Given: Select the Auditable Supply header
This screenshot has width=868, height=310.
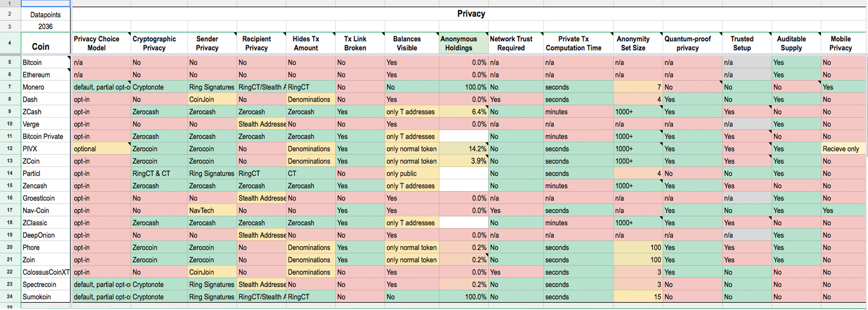Looking at the screenshot, I should [x=796, y=43].
